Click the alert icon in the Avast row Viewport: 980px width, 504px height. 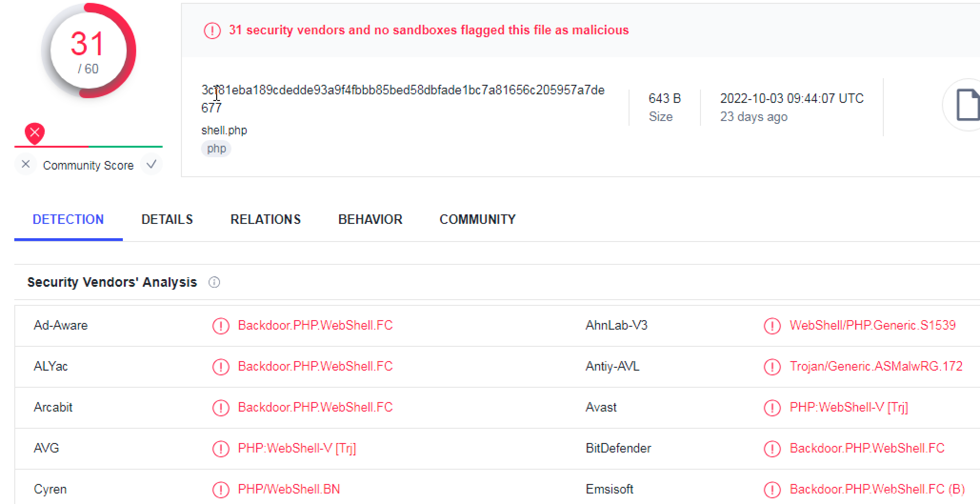pyautogui.click(x=772, y=408)
